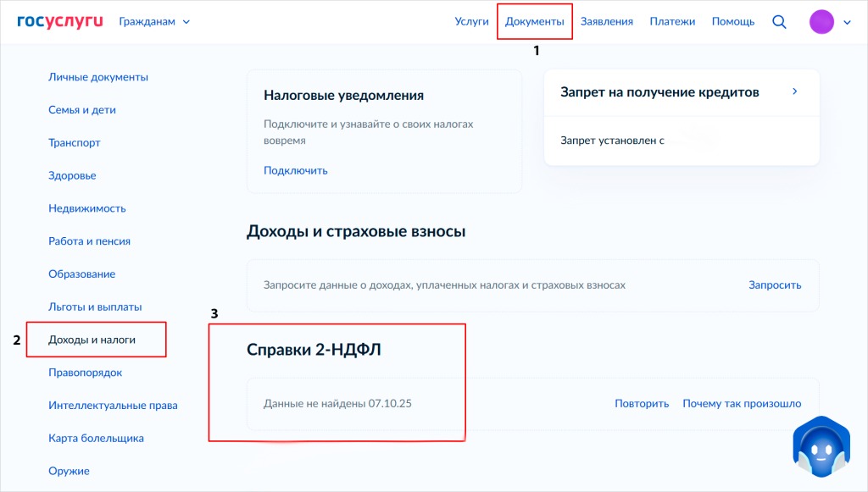The image size is (868, 492).
Task: Expand the profile menu chevron
Action: pos(847,23)
